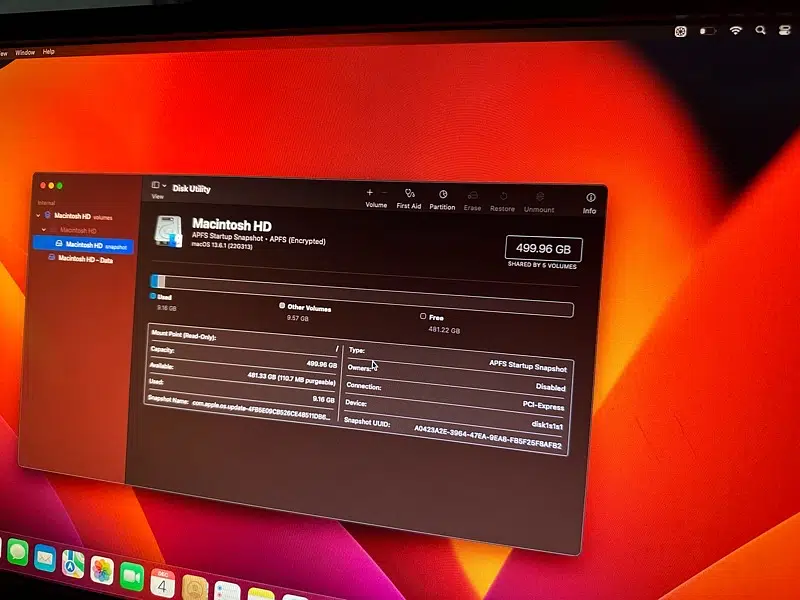This screenshot has height=600, width=800.
Task: Click the Snapshot UUID value 'A0423A2E-3964'
Action: [x=488, y=438]
